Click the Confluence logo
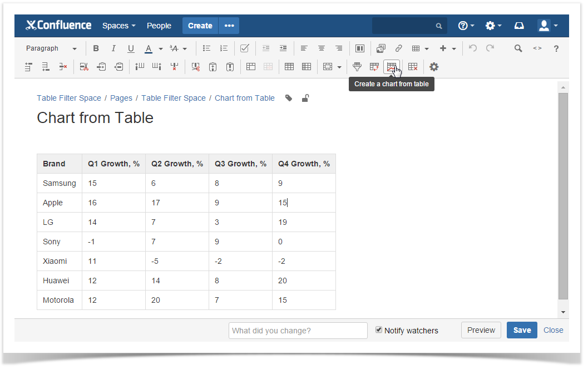Viewport: 588px width, 369px height. tap(58, 25)
